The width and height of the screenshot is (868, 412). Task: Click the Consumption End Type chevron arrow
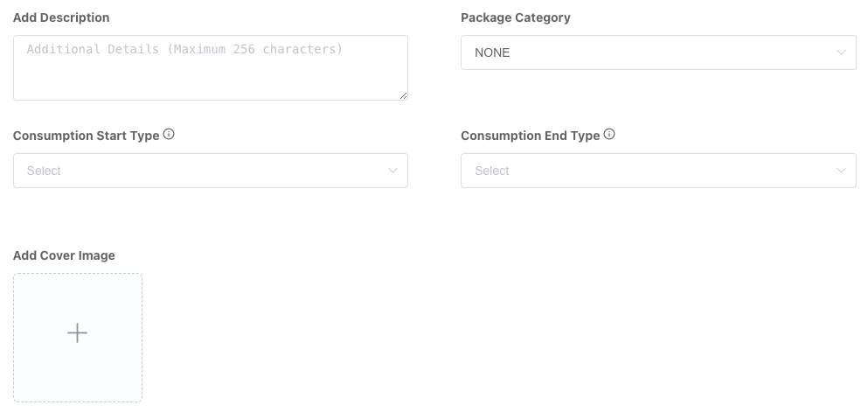tap(841, 171)
